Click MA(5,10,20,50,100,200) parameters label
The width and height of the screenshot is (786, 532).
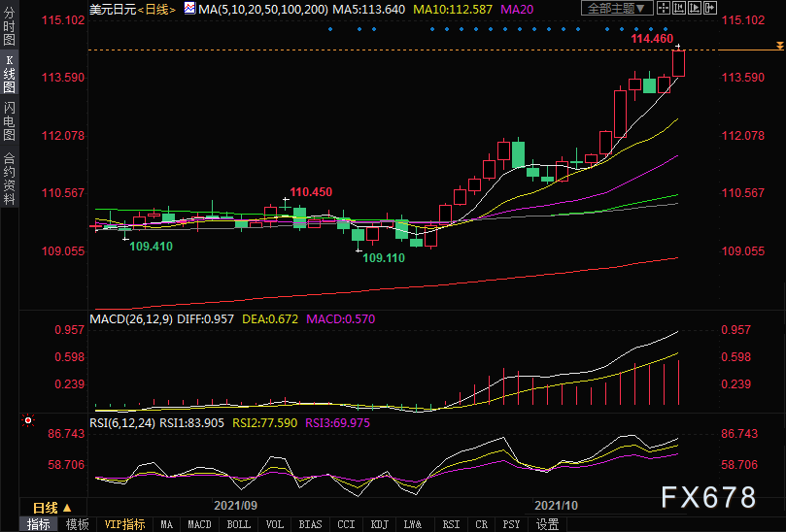[x=263, y=9]
